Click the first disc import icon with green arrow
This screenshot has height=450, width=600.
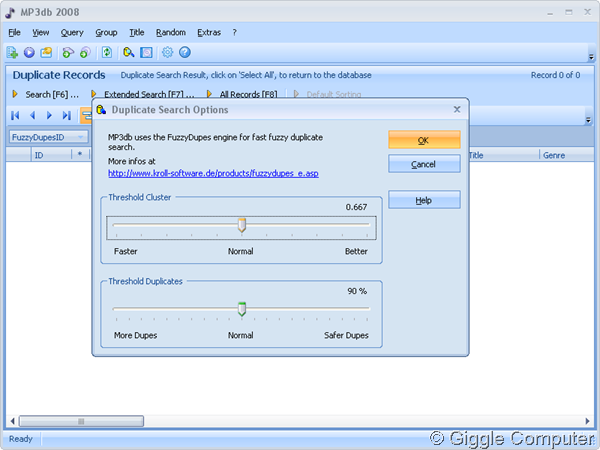click(68, 52)
